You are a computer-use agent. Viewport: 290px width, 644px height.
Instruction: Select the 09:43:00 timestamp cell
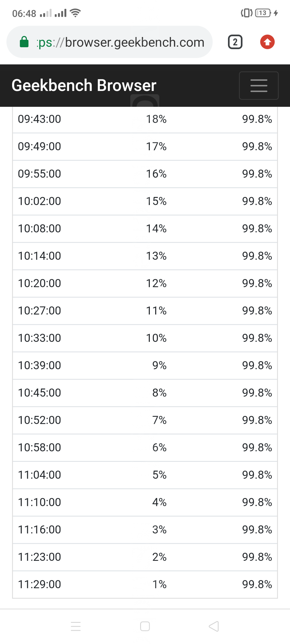(x=39, y=119)
